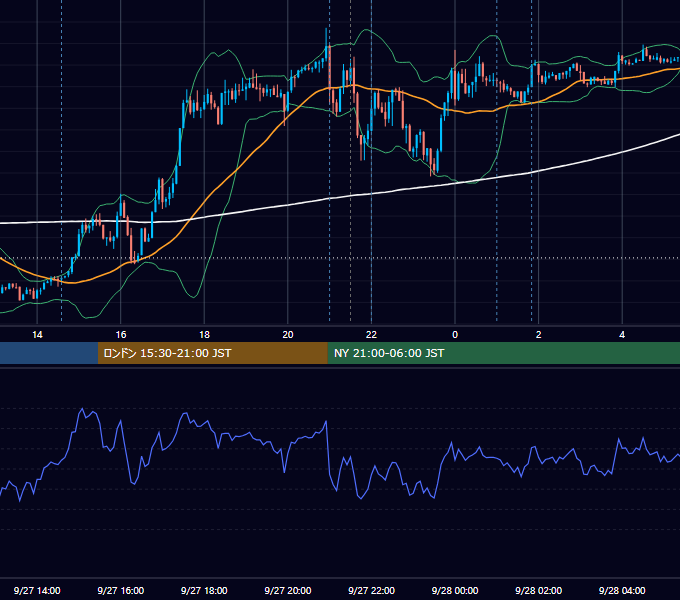Click the '9/28 00:00' date label
Viewport: 680px width, 600px height.
point(455,590)
